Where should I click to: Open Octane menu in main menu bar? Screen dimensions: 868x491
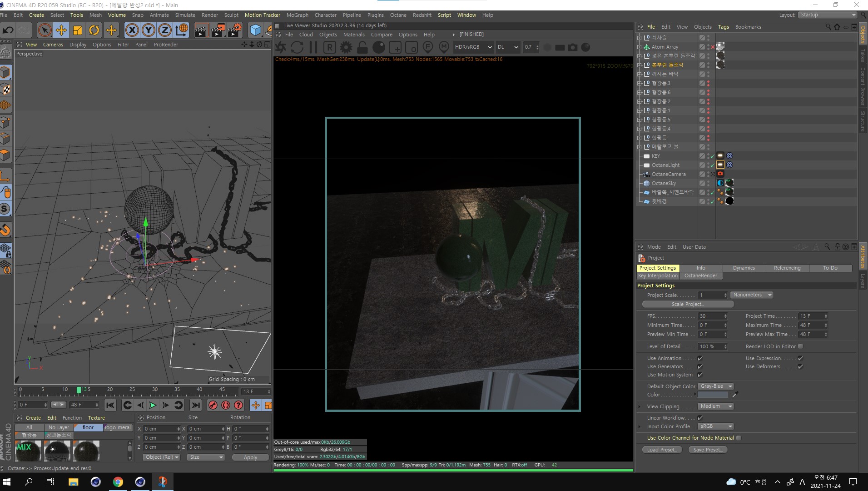[398, 15]
